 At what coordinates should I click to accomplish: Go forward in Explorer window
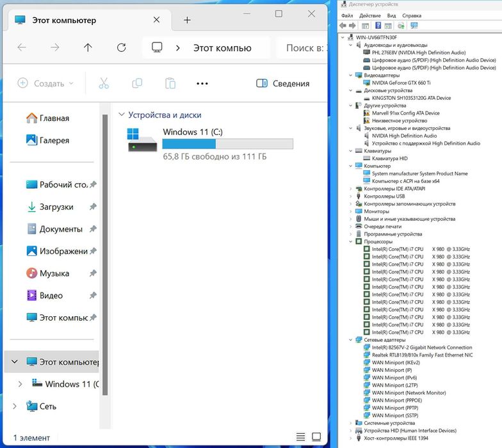coord(55,47)
